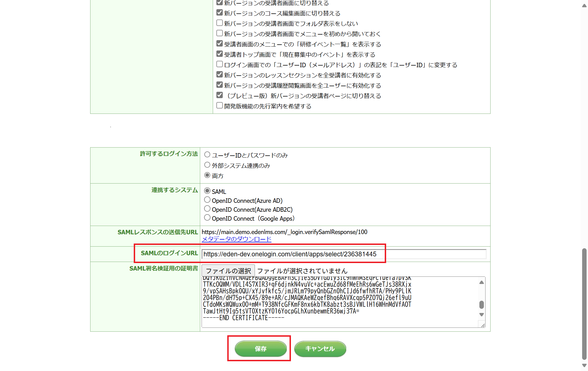
Task: Check 新バージョンの受講者画面でフォルダ表示をしない
Action: pos(219,23)
